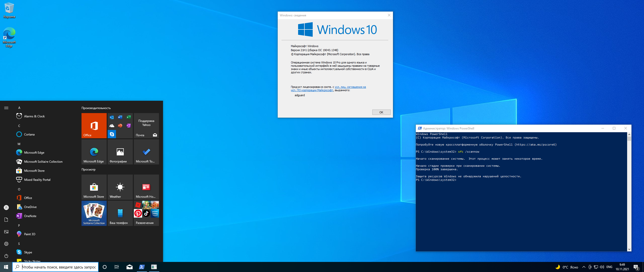644x272 pixels.
Task: Open the Skype small tile
Action: 112,134
